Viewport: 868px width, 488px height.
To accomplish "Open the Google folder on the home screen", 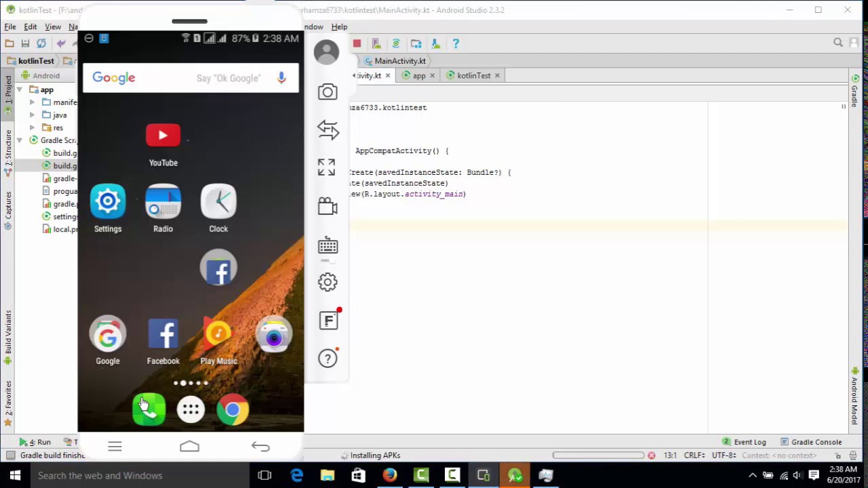I will (108, 334).
